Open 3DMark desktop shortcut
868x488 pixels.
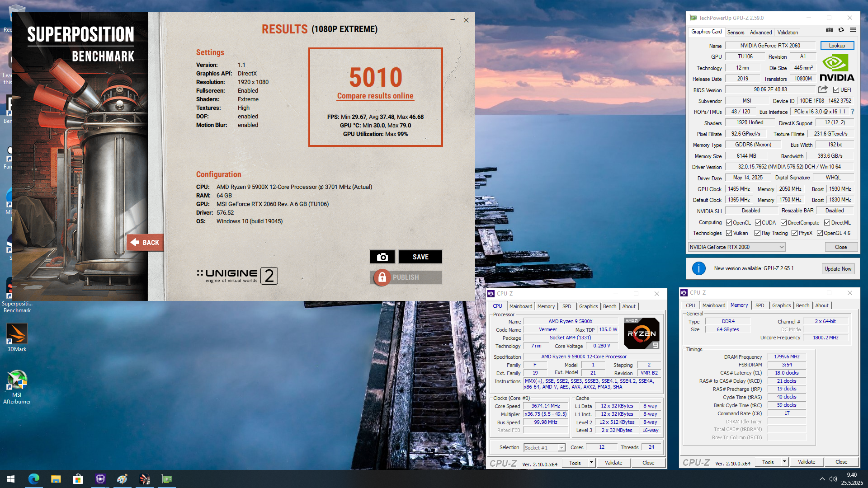[17, 337]
